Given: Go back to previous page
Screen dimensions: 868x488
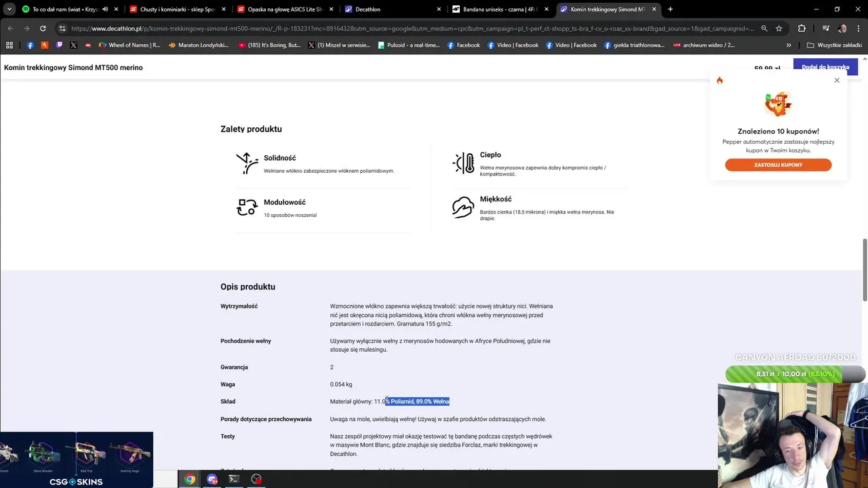Looking at the screenshot, I should (x=10, y=28).
